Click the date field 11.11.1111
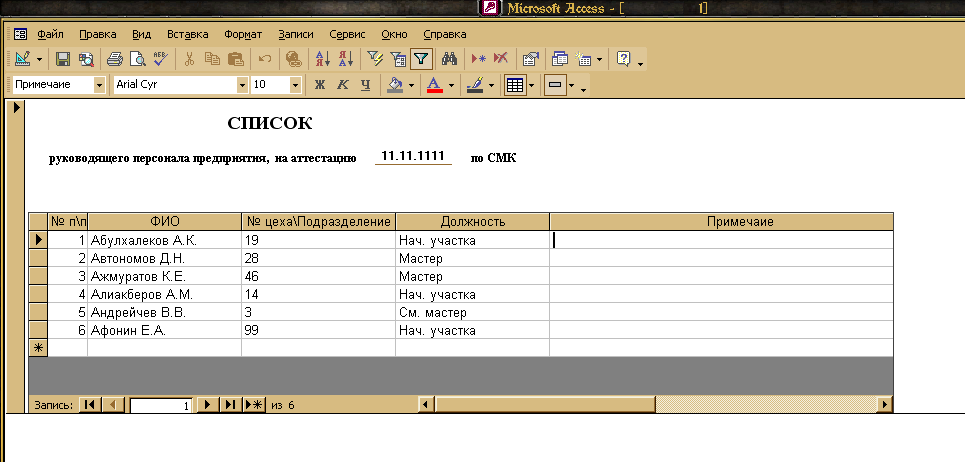 point(413,156)
